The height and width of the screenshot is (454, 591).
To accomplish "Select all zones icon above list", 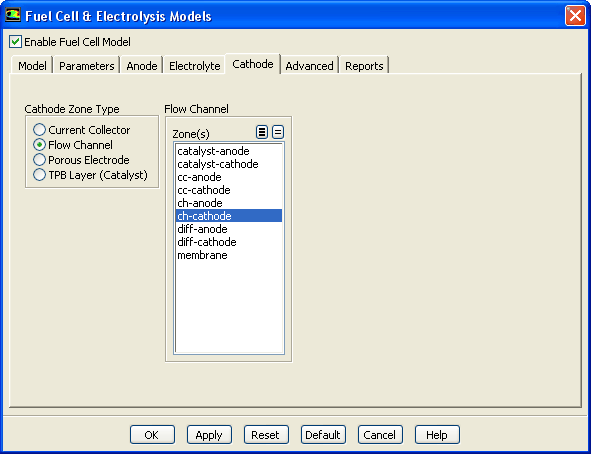I will click(x=262, y=132).
